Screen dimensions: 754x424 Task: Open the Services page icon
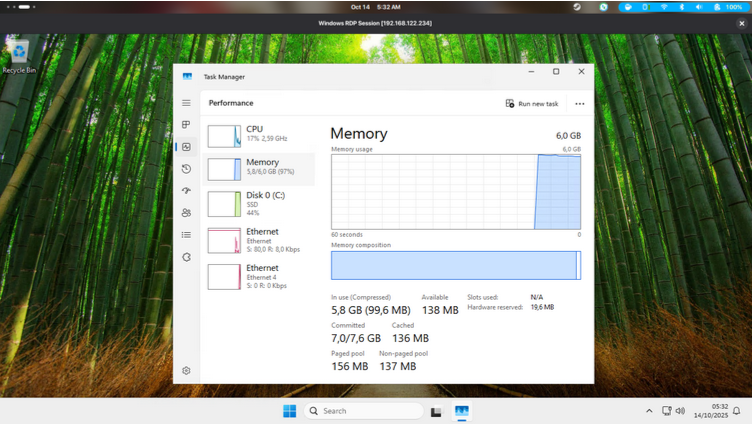186,257
